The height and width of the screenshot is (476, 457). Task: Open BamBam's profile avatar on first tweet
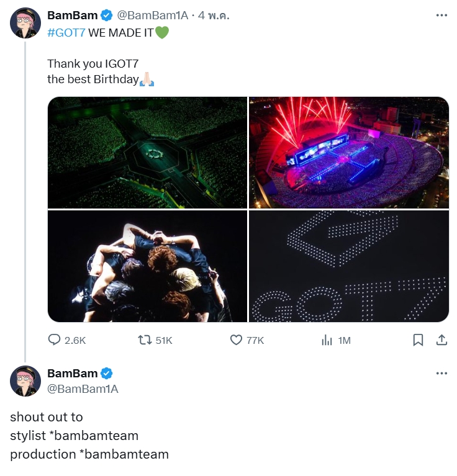[x=25, y=24]
